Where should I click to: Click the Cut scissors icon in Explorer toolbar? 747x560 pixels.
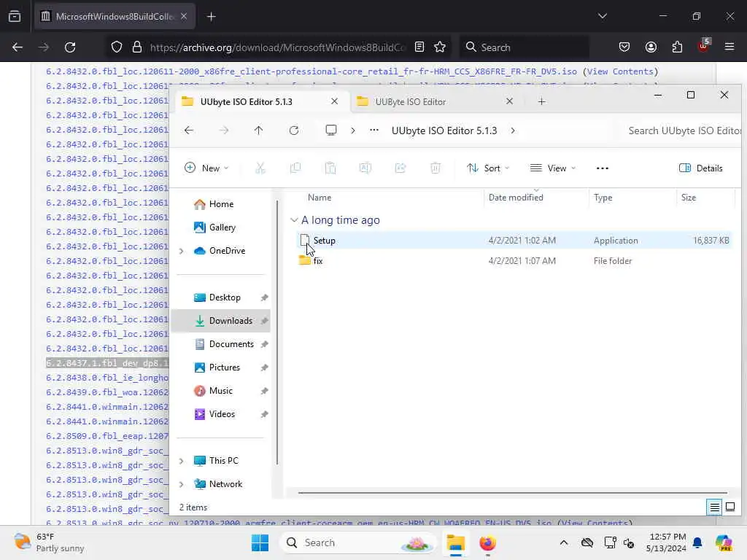click(x=260, y=168)
